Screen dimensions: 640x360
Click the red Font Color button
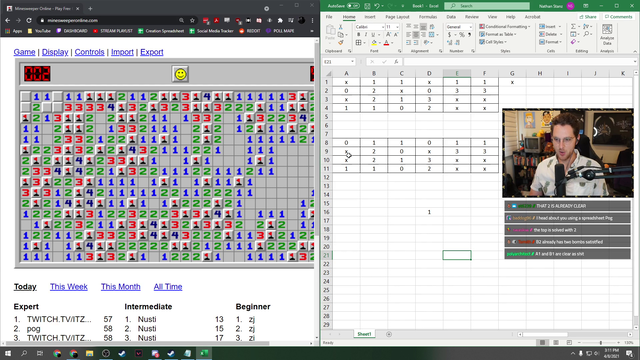pyautogui.click(x=386, y=42)
